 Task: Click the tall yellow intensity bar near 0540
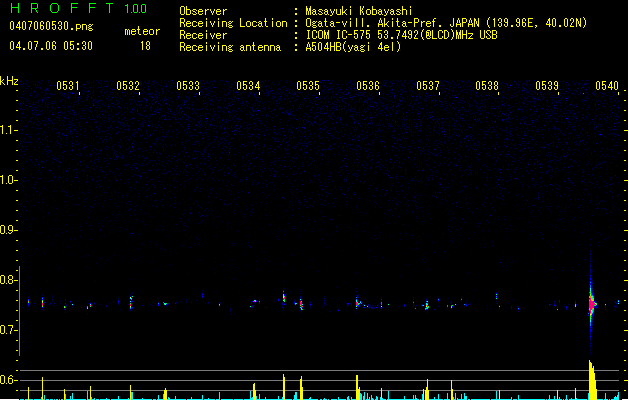pyautogui.click(x=592, y=380)
